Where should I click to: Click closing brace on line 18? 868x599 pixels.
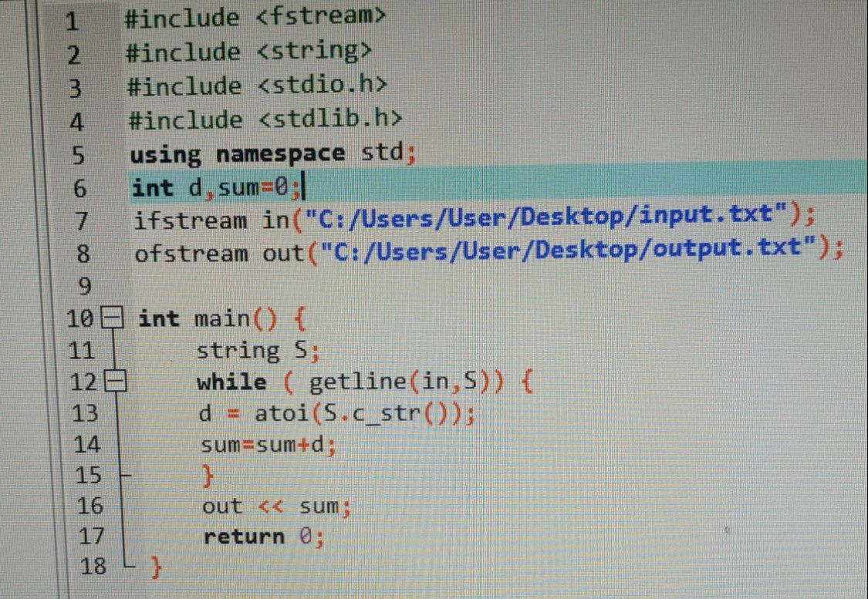click(x=157, y=567)
